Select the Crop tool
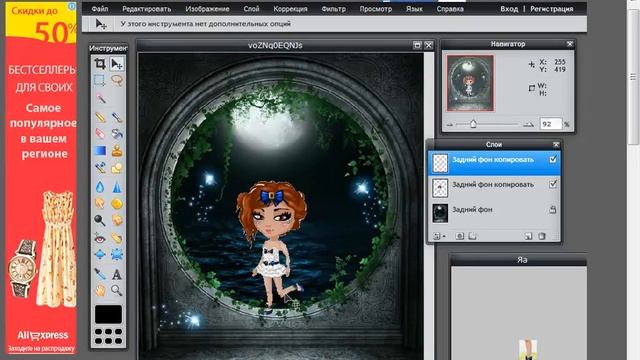This screenshot has height=360, width=640. click(100, 64)
